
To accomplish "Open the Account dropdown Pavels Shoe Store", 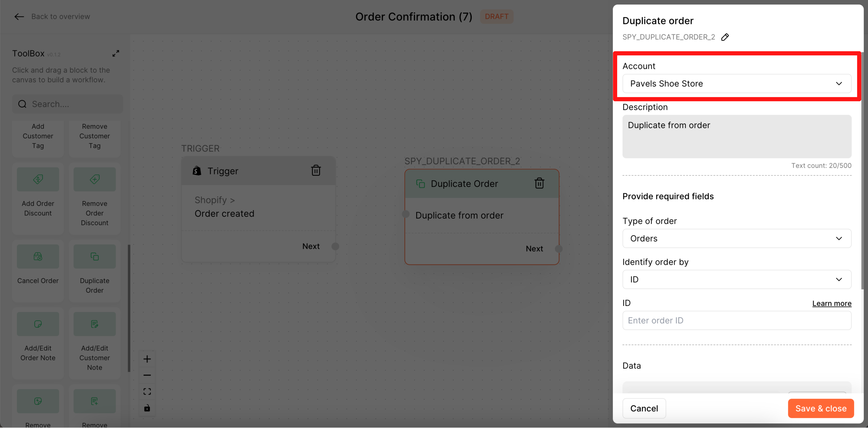I will click(737, 84).
